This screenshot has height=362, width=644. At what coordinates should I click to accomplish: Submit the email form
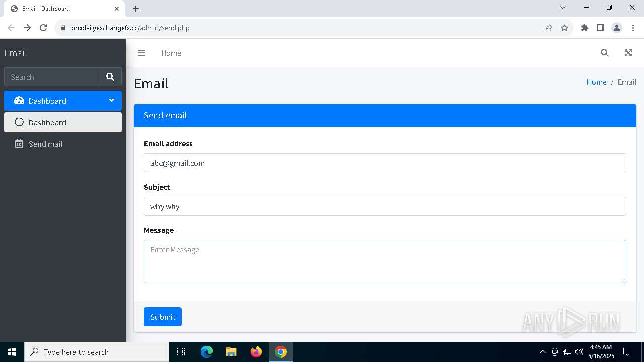point(163,317)
